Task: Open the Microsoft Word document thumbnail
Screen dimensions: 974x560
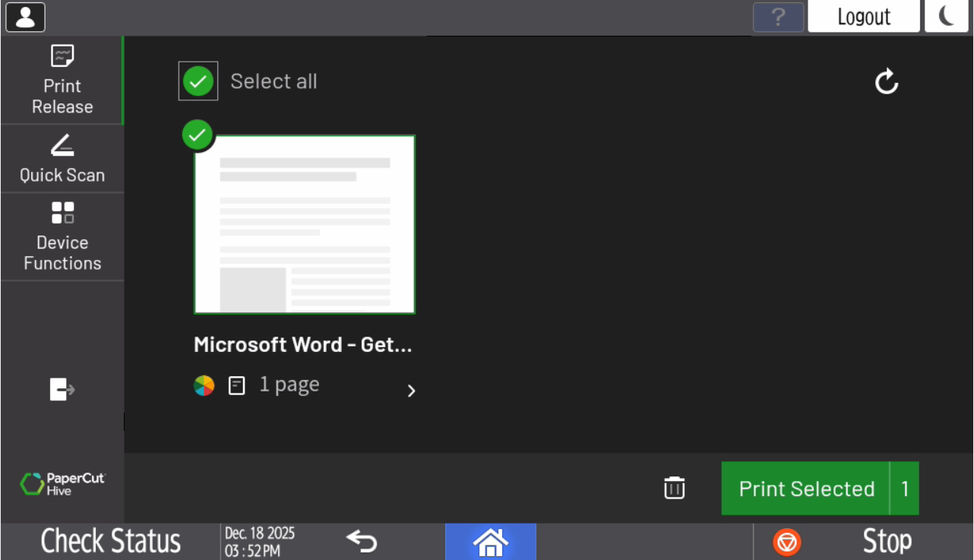Action: 305,225
